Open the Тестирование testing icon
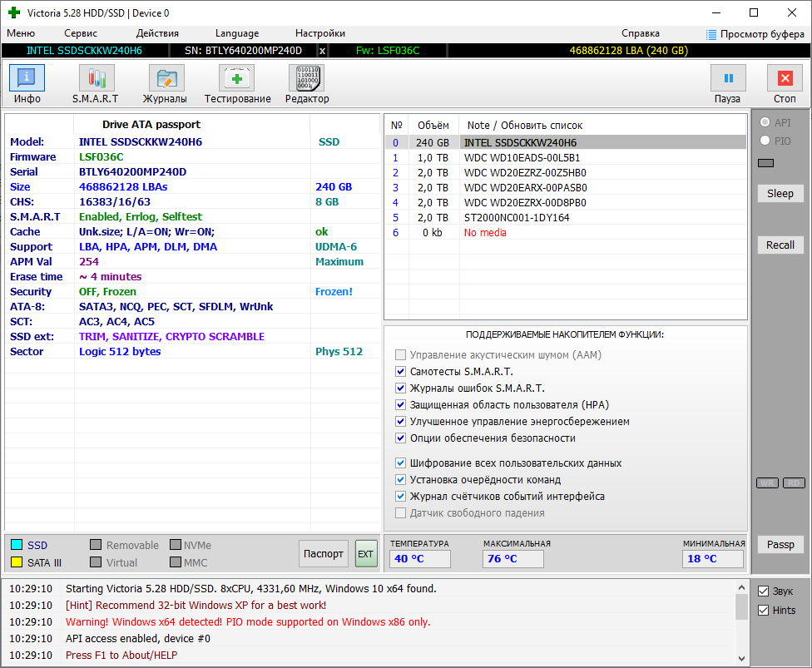 pos(236,78)
